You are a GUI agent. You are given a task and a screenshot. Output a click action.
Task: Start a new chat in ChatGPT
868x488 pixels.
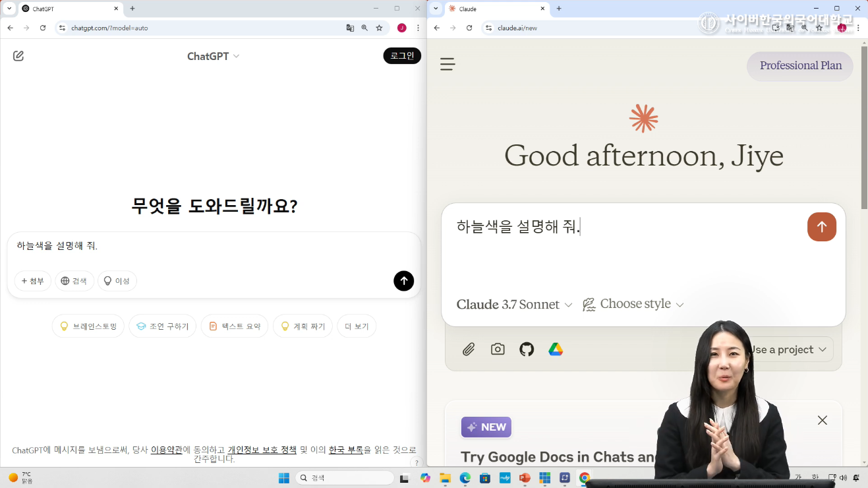18,56
